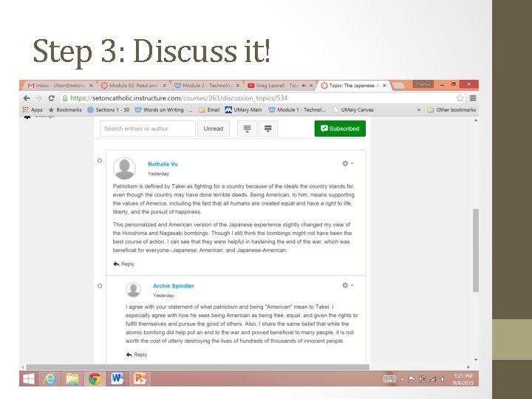The height and width of the screenshot is (399, 532).
Task: Open Nathalie Vu's profile name link
Action: [163, 164]
